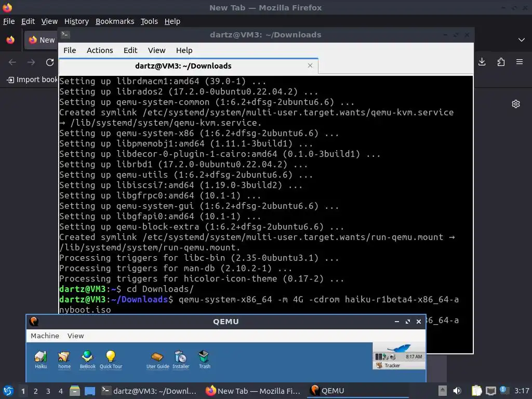Open terminal Help menu
532x399 pixels.
coord(184,50)
